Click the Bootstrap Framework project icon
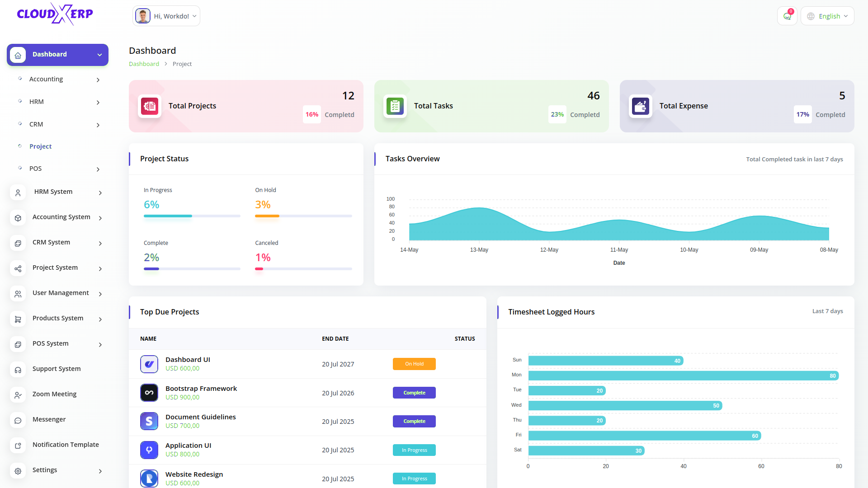Image resolution: width=868 pixels, height=488 pixels. click(149, 393)
